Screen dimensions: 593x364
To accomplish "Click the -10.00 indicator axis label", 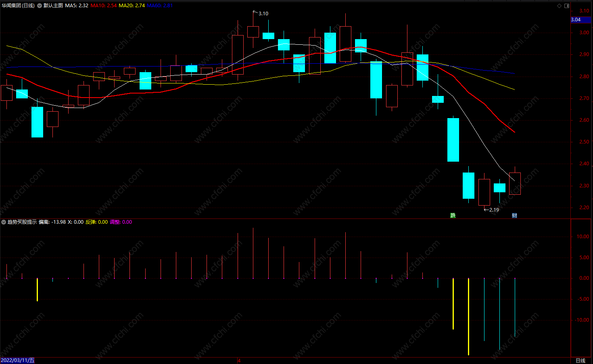I will 582,320.
